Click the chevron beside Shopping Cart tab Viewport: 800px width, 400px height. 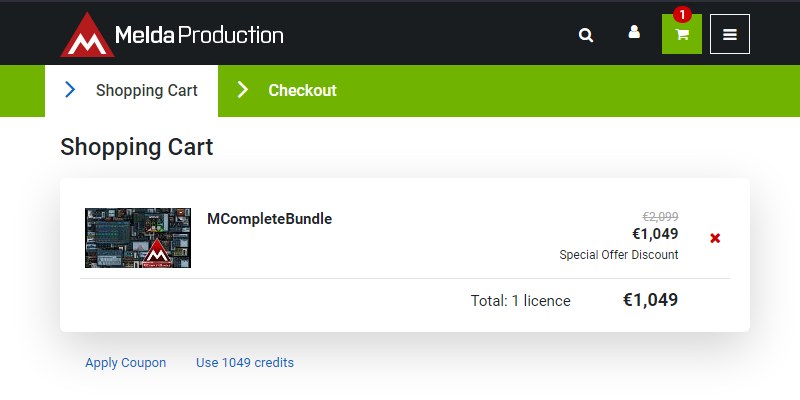(x=70, y=90)
